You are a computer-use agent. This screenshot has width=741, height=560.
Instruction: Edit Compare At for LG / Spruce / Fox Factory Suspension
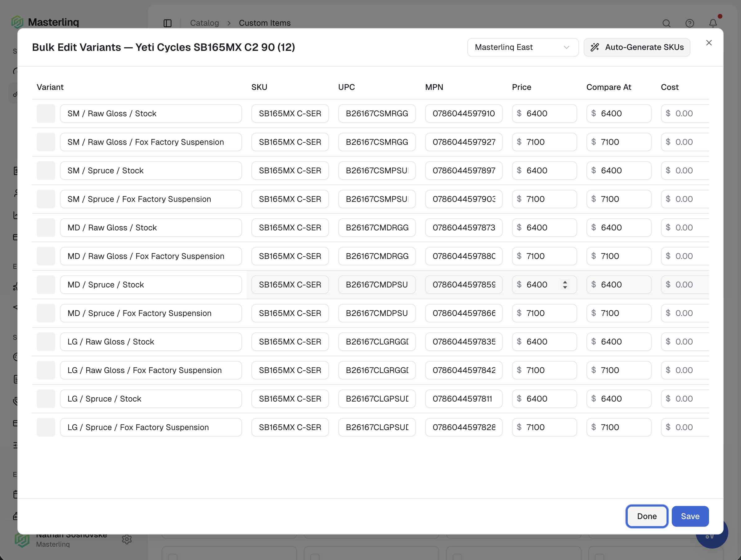pos(619,427)
